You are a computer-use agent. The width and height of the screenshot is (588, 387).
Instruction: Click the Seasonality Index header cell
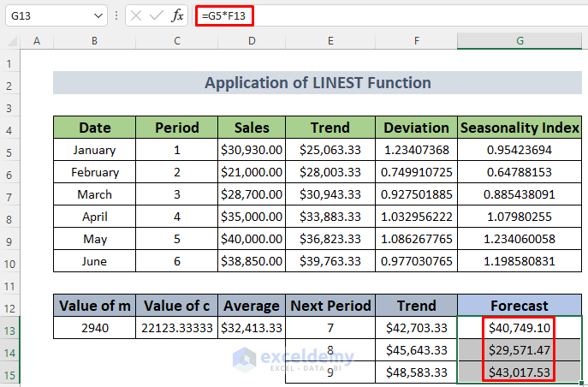[520, 128]
